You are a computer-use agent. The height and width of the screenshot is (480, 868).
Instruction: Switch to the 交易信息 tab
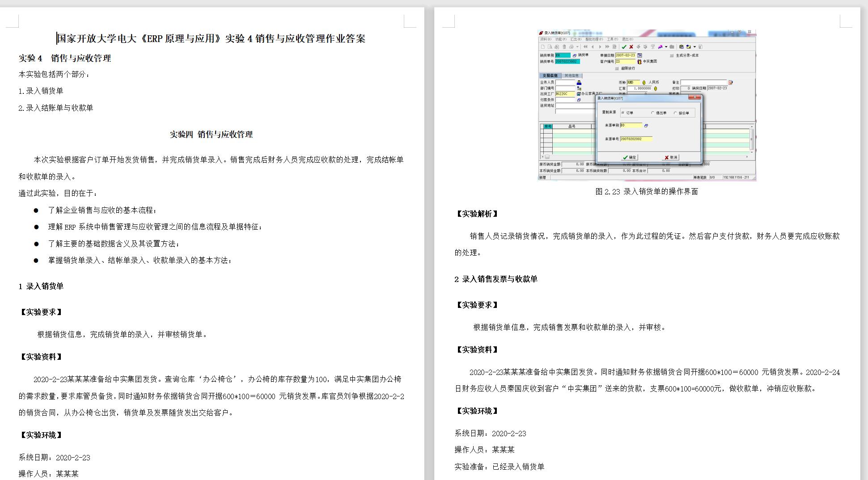[x=550, y=76]
